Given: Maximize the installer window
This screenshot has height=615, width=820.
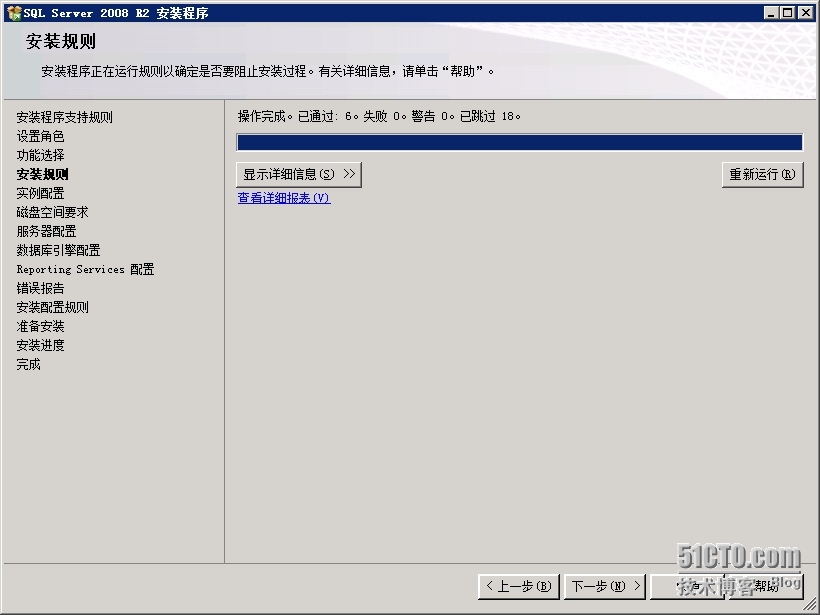Looking at the screenshot, I should click(788, 13).
